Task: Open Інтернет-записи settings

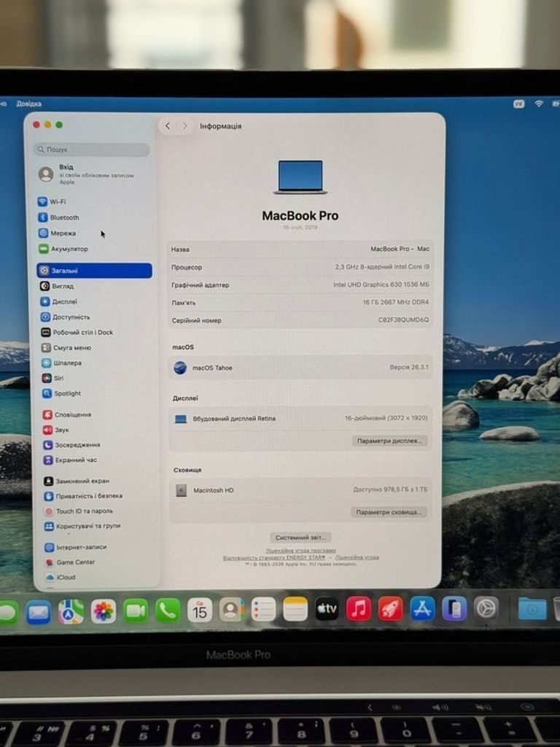Action: point(76,547)
